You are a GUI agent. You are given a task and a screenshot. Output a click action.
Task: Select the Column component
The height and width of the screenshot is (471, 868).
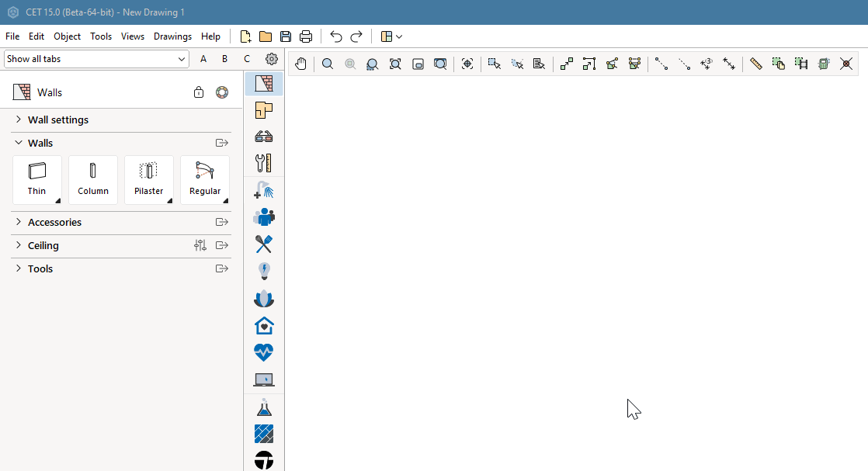[x=93, y=180]
